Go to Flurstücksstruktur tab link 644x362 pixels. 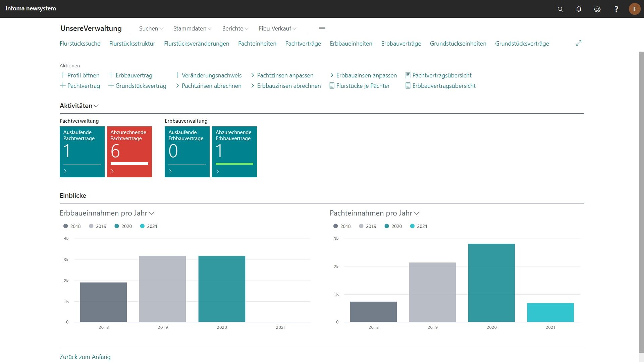pos(132,44)
